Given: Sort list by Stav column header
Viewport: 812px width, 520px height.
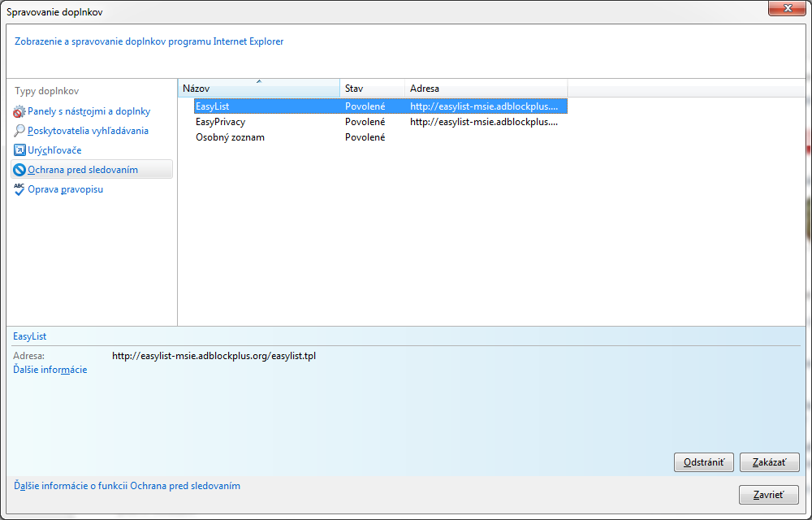Looking at the screenshot, I should 372,89.
